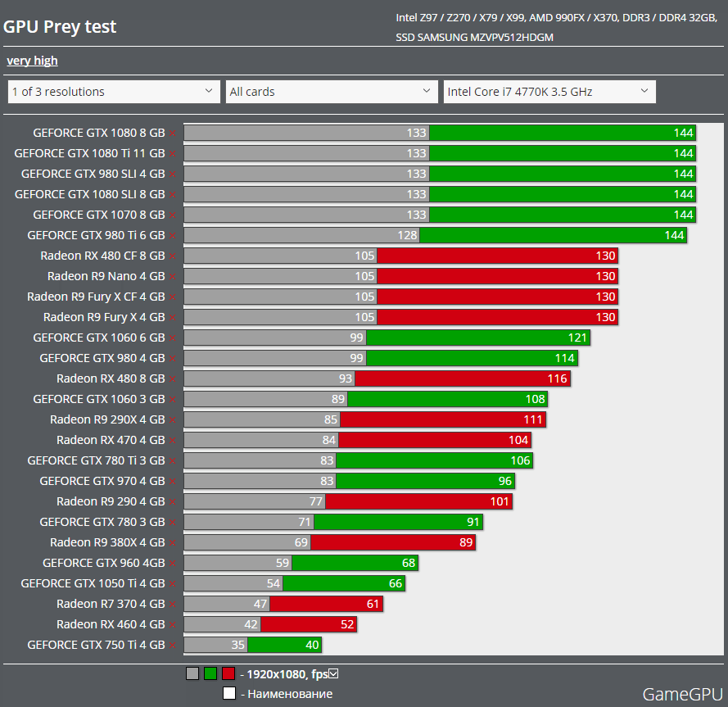The image size is (728, 707).
Task: Remove GEFORCE GTX 1080 8 GB via red X
Action: [172, 134]
